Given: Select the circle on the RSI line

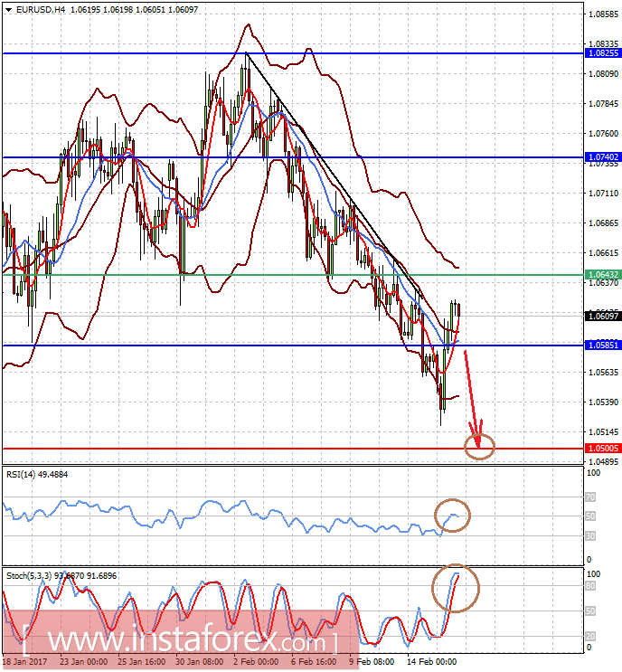Looking at the screenshot, I should point(452,516).
